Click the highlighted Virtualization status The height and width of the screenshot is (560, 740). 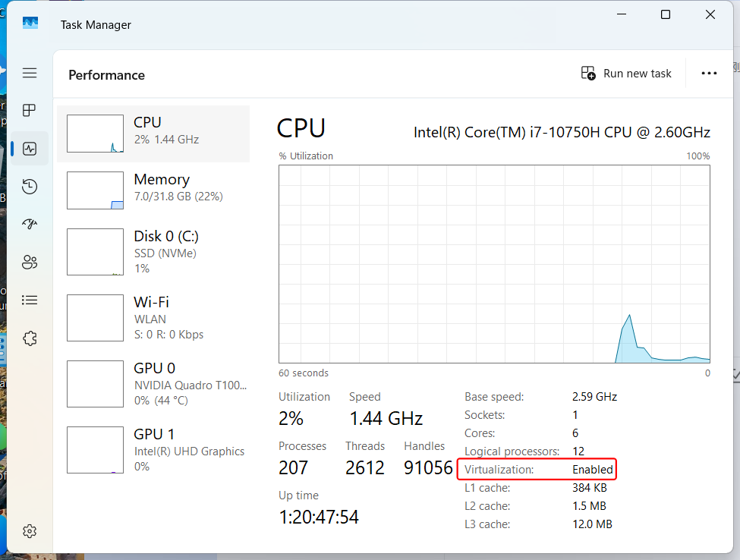tap(537, 469)
